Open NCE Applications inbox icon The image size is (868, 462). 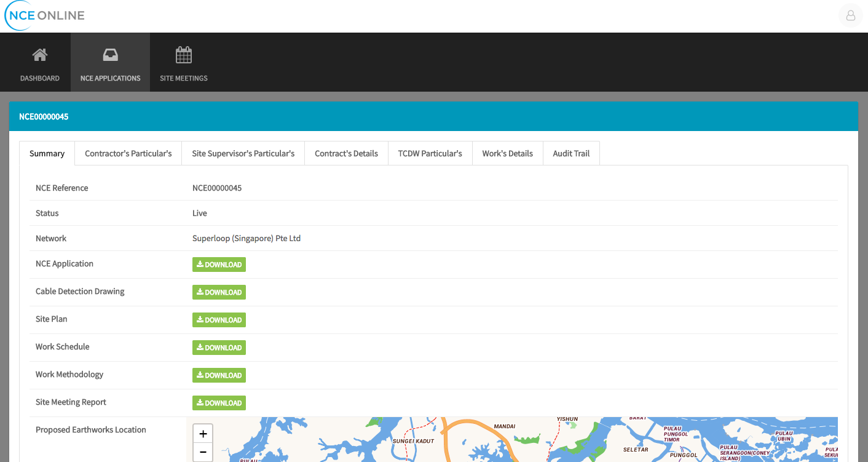pos(110,55)
